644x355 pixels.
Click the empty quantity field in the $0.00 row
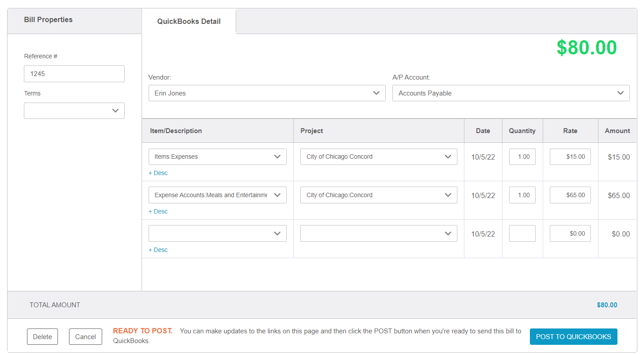pos(522,233)
